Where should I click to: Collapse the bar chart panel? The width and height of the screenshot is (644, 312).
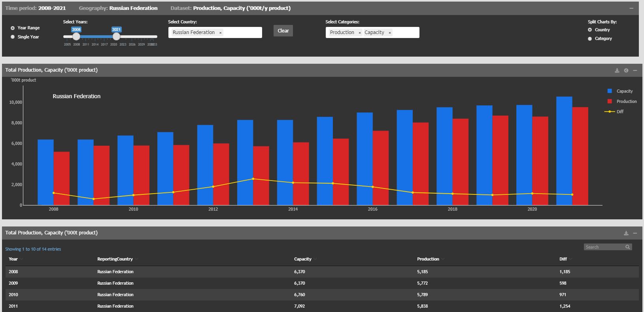point(635,70)
